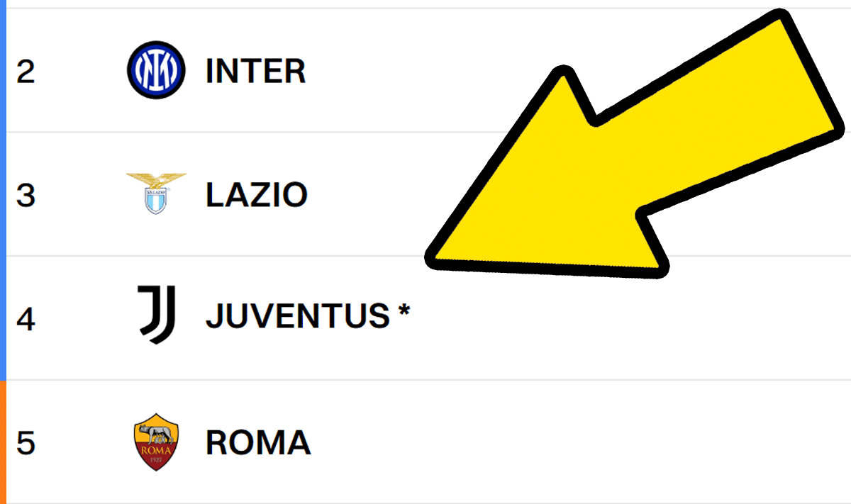Click the Lazio eagle crest
Viewport: 851px width, 504px height.
(x=155, y=193)
